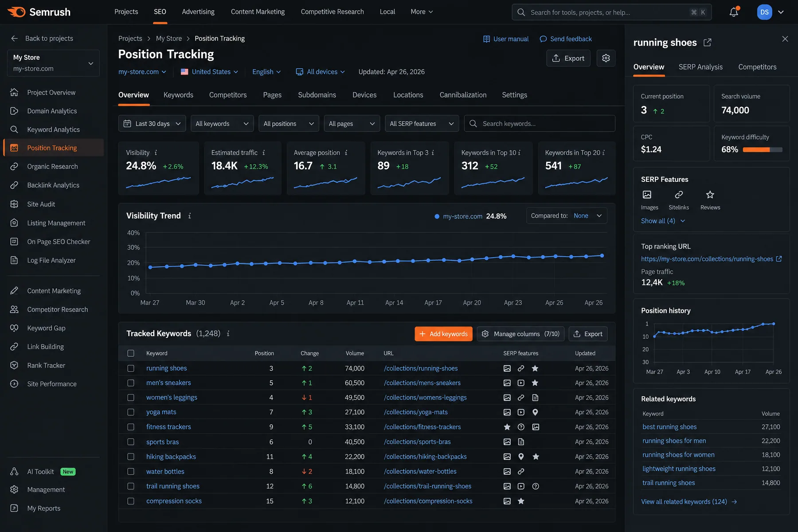This screenshot has width=798, height=532.
Task: Click the Keyword difficulty 68% bar
Action: [763, 150]
